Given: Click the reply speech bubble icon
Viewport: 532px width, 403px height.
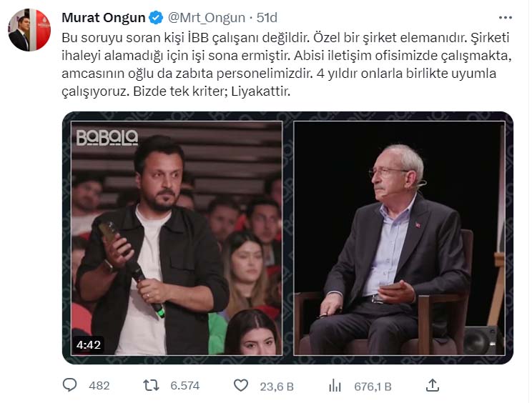Looking at the screenshot, I should click(69, 385).
